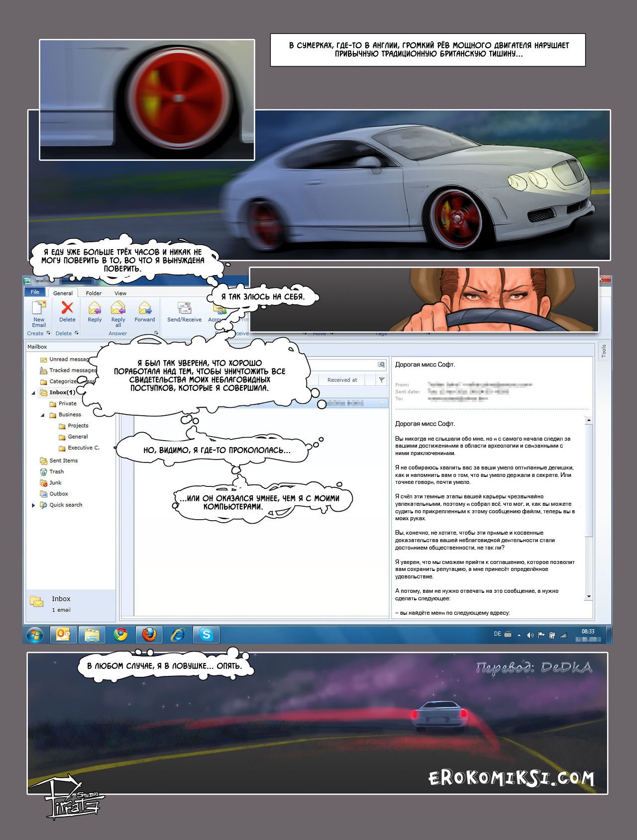The width and height of the screenshot is (637, 840).
Task: Click the New Email icon
Action: click(x=39, y=309)
